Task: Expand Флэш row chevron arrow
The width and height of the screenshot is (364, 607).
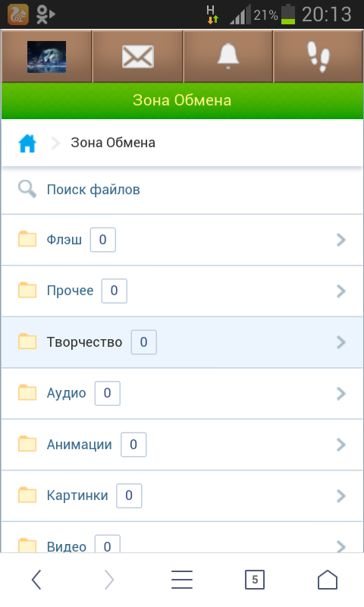Action: (x=340, y=240)
